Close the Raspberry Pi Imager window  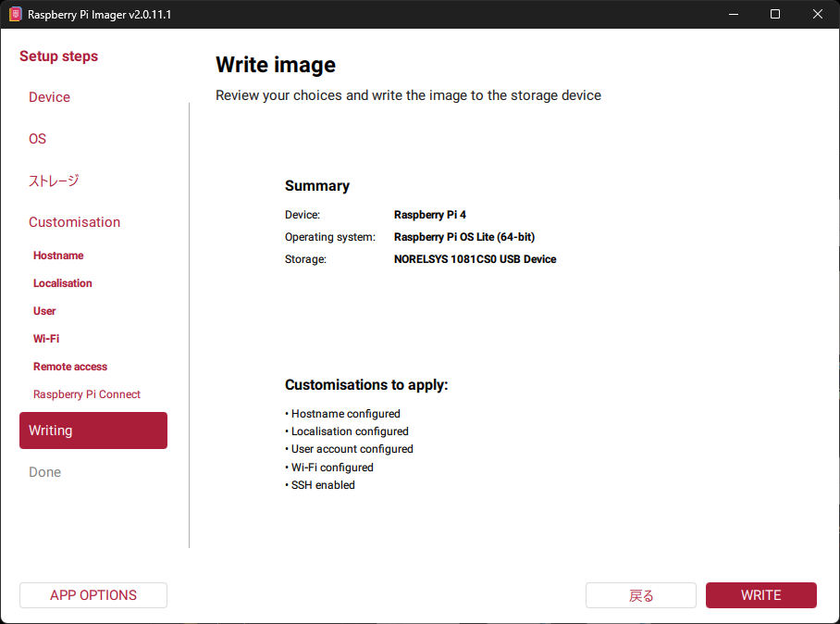818,15
